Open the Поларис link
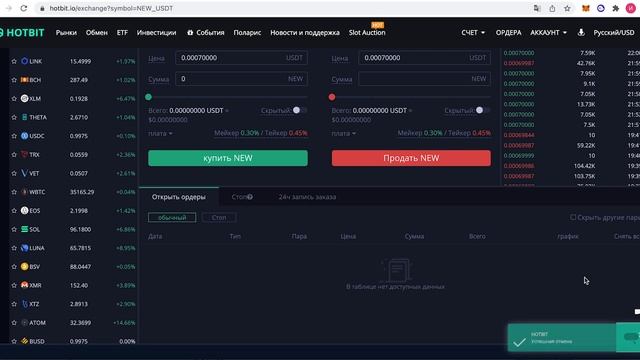This screenshot has width=640, height=360. (247, 33)
